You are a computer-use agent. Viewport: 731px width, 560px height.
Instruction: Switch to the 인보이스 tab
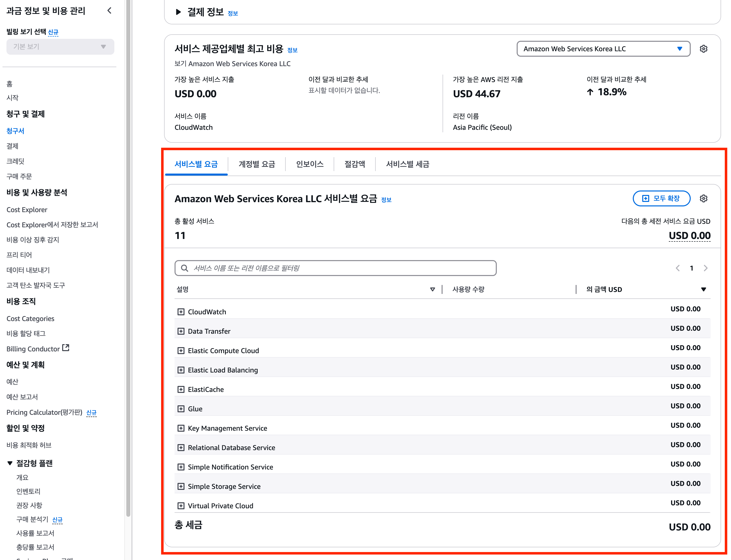point(310,164)
